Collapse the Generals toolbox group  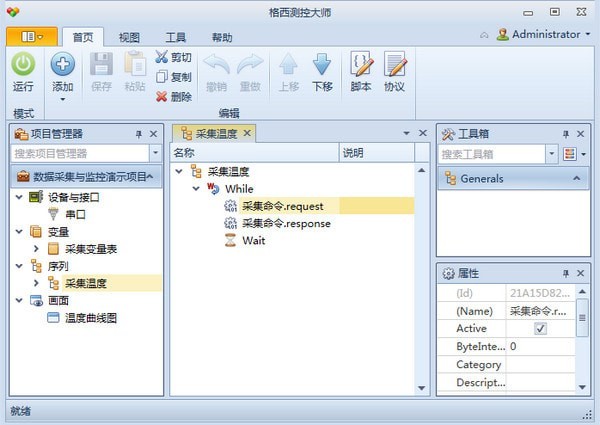[576, 178]
